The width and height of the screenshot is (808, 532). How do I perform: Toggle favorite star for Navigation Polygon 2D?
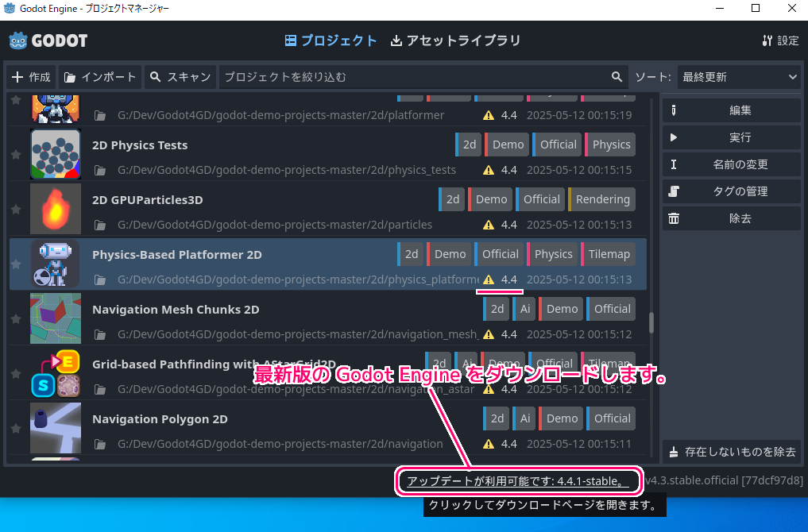point(16,429)
